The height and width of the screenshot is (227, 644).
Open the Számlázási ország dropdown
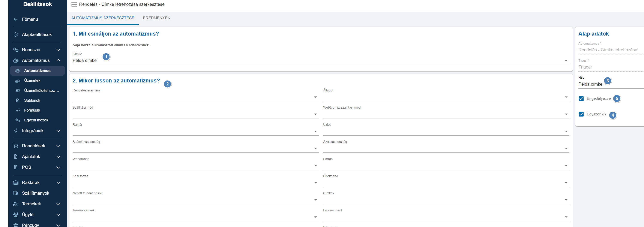(x=195, y=148)
